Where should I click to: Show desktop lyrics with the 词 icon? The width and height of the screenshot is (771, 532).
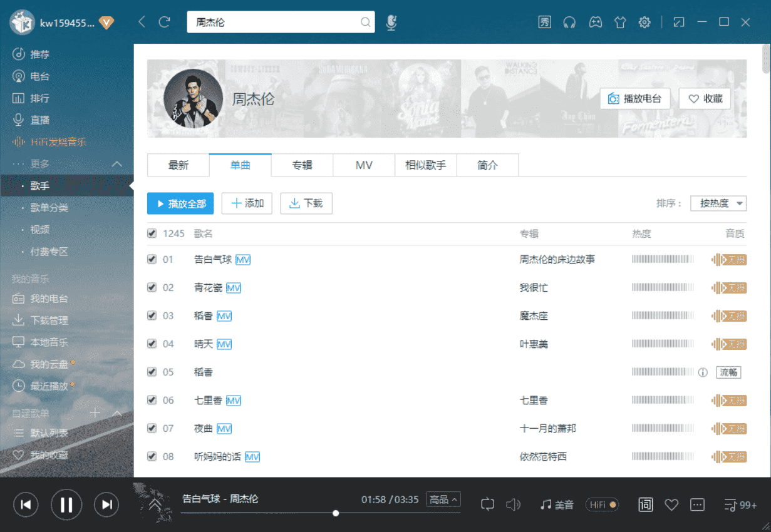tap(645, 504)
